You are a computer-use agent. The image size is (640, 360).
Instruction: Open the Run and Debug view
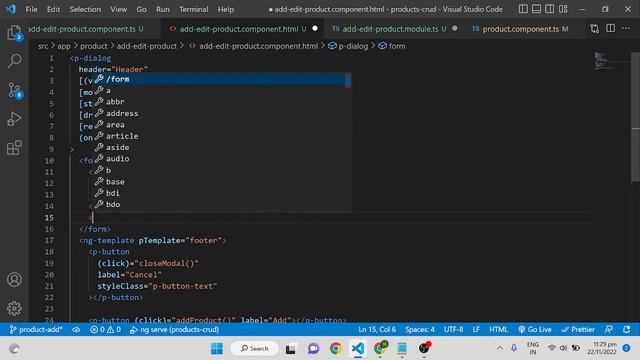14,119
